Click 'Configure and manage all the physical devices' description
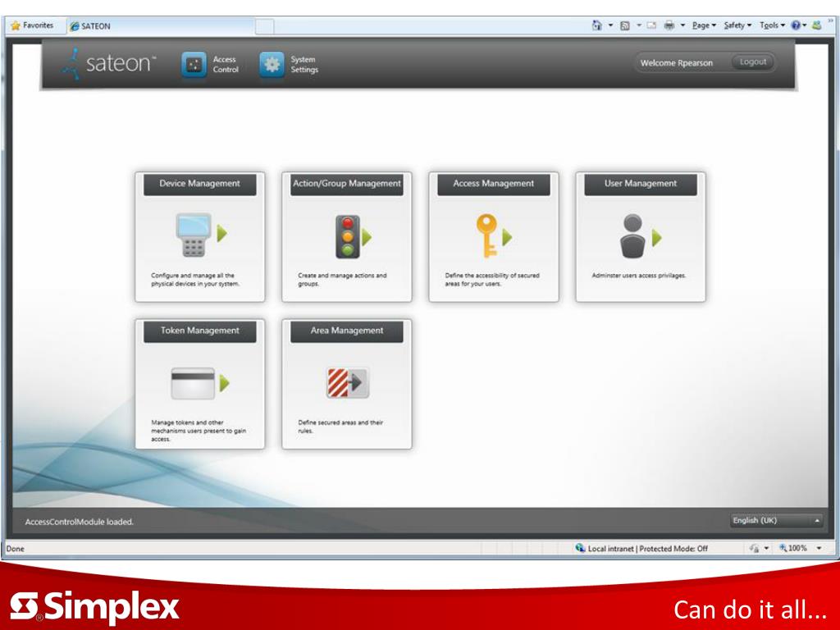840x630 pixels. [195, 280]
